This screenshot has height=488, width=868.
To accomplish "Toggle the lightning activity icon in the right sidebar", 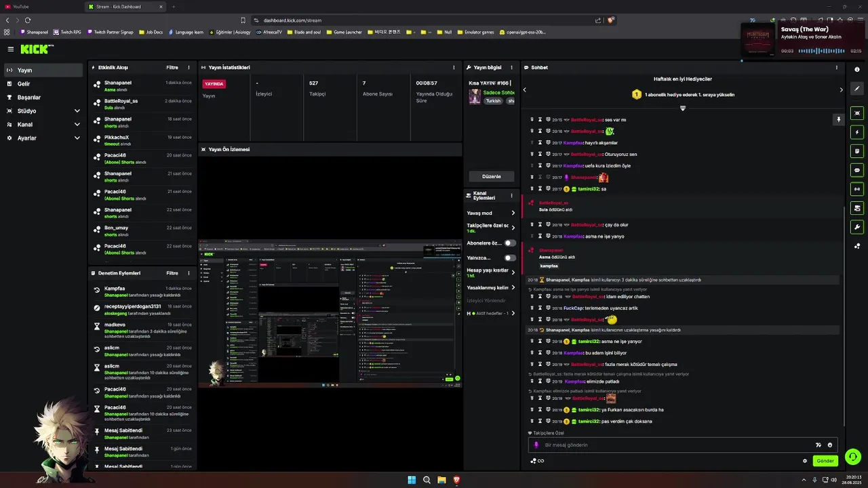I will 857,132.
